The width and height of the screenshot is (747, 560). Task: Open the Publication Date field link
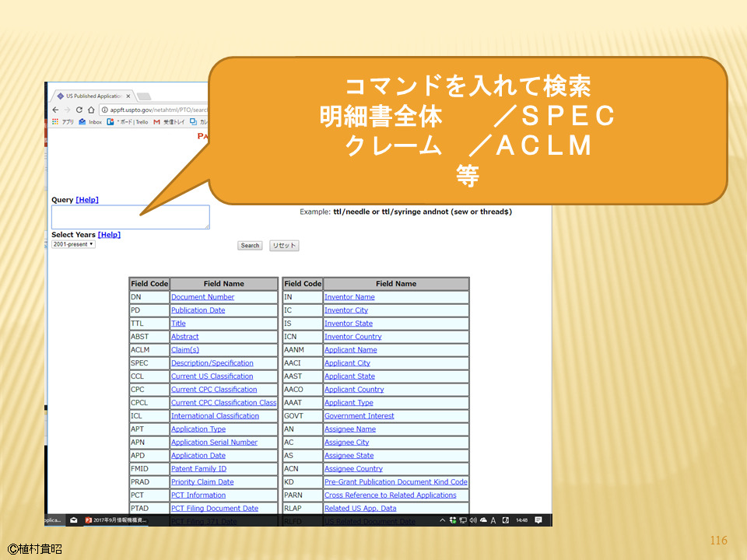click(x=198, y=310)
